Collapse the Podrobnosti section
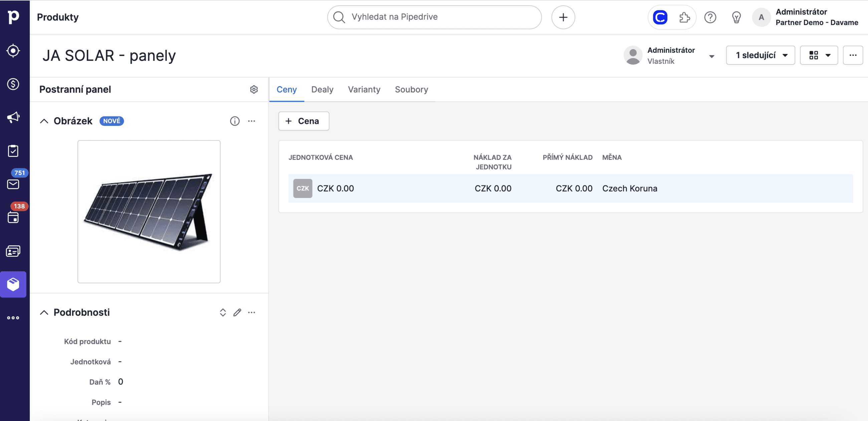This screenshot has height=421, width=868. [44, 312]
